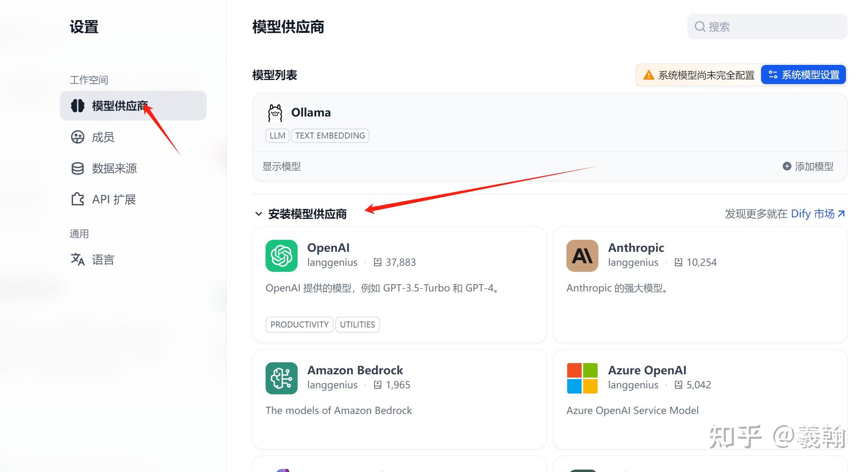Click the warning triangle icon
The width and height of the screenshot is (868, 472).
[x=648, y=75]
